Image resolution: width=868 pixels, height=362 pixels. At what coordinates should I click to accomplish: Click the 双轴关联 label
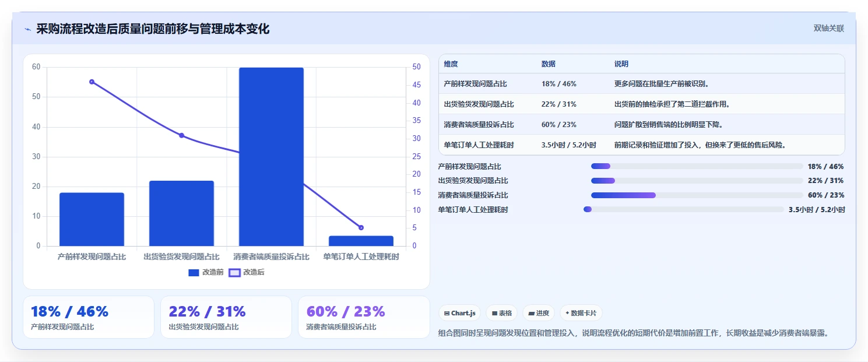(x=828, y=28)
